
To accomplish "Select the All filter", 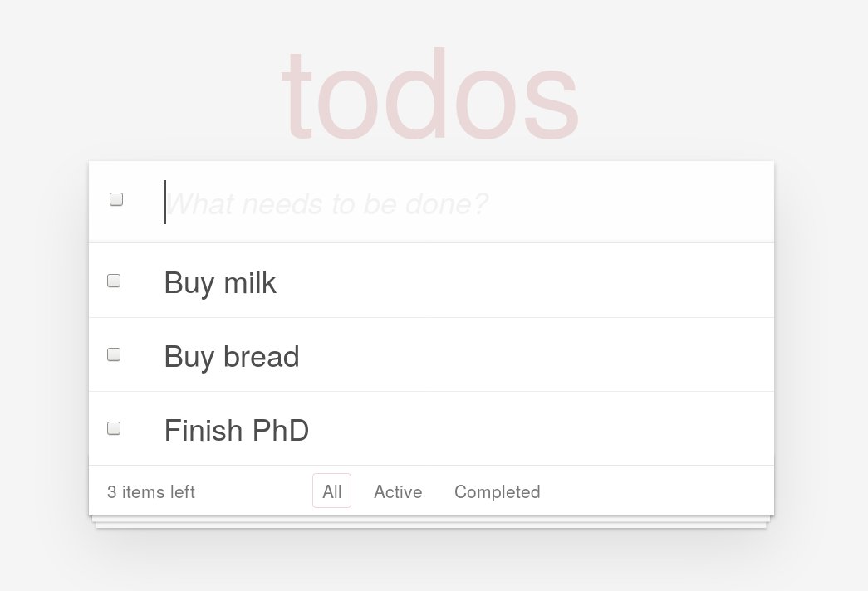I will [x=331, y=491].
